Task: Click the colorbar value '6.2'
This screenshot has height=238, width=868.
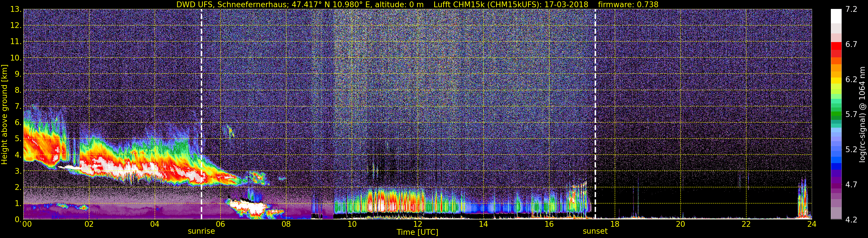Action: (x=851, y=80)
